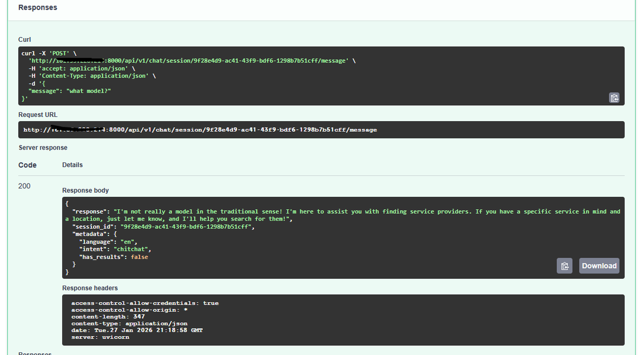Click the access-control-allow-credentials header
644x355 pixels.
[x=145, y=304]
